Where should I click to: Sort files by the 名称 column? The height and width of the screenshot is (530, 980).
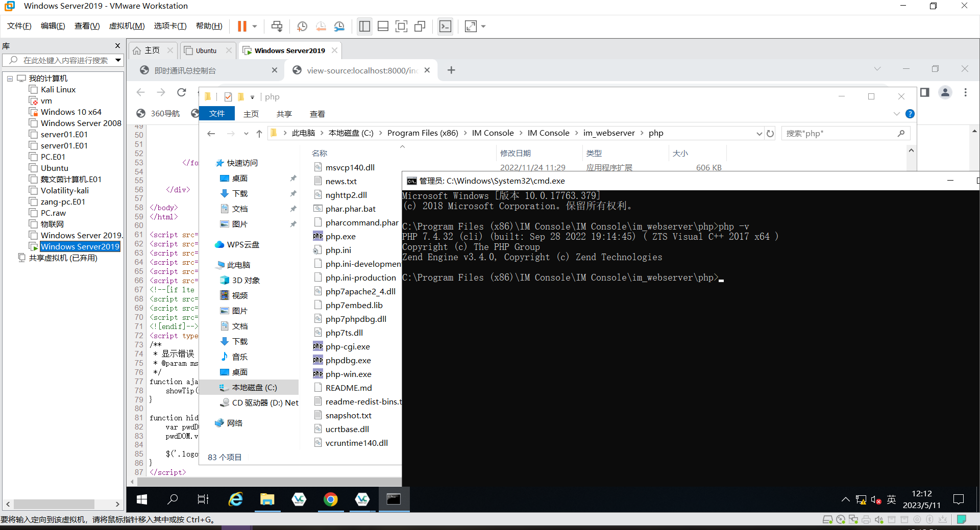coord(319,154)
